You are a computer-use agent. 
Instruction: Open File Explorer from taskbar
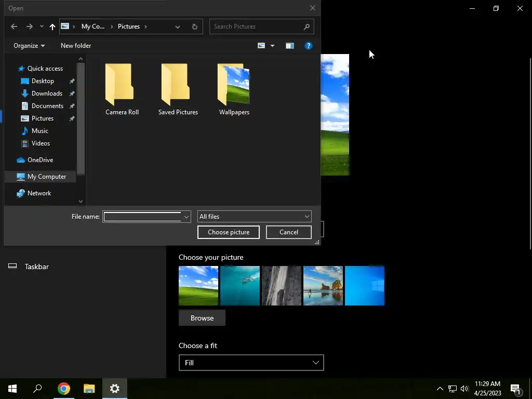coord(89,389)
